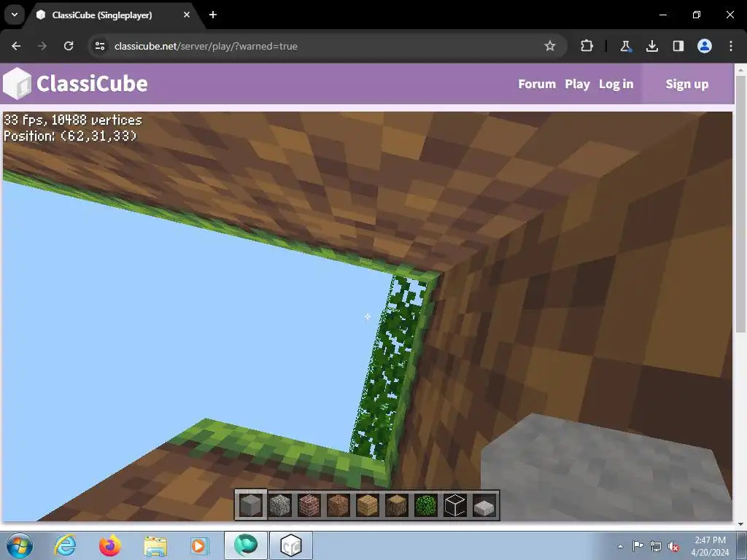
Task: Close the ClassiCube (Singleplayer) tab
Action: pos(186,15)
